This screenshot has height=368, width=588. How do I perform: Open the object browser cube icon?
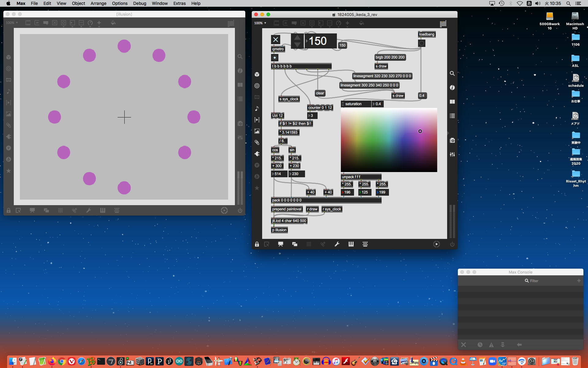(257, 74)
